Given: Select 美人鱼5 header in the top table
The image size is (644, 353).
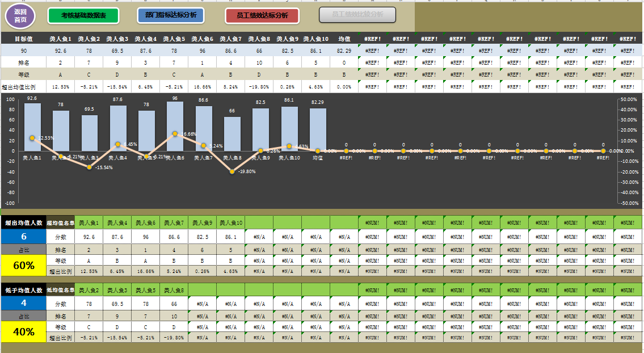Looking at the screenshot, I should pos(174,39).
